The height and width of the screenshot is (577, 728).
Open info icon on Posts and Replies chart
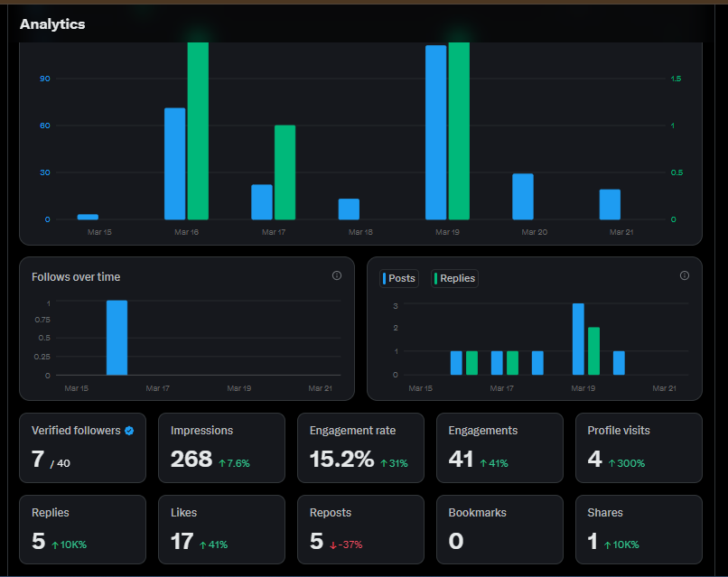(685, 275)
